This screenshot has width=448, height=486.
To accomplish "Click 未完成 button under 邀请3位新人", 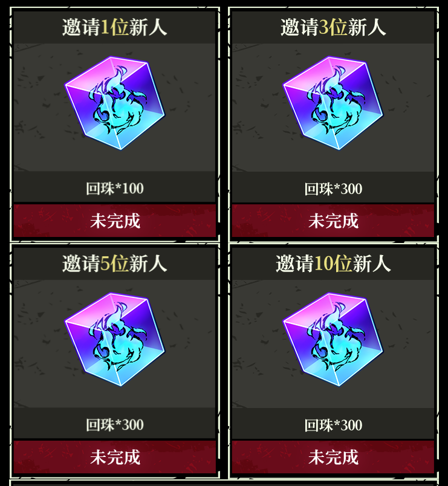I will pyautogui.click(x=333, y=221).
